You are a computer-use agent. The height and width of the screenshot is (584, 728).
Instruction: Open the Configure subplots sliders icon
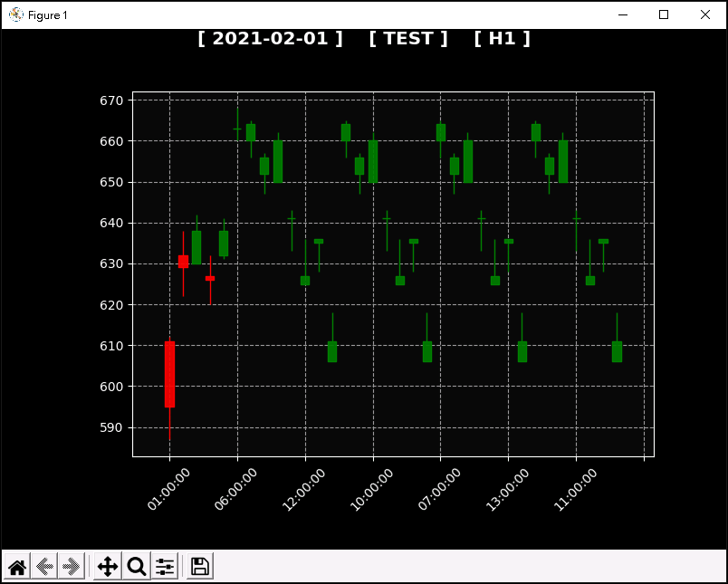165,567
